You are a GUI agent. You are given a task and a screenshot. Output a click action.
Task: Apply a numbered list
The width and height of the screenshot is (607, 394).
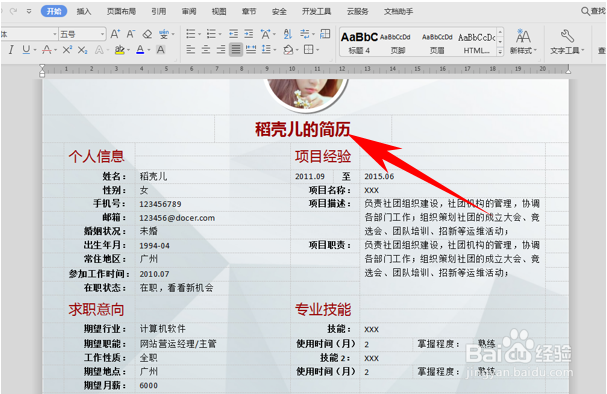[x=211, y=34]
